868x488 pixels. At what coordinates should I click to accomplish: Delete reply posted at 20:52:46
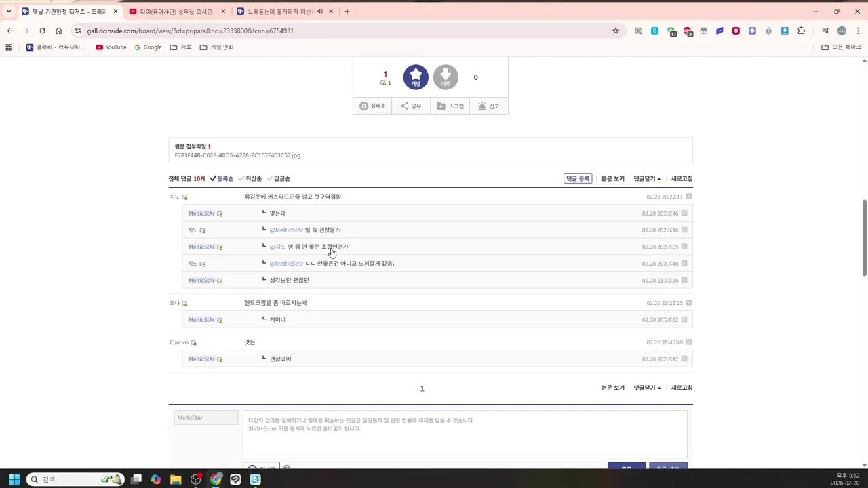(684, 213)
